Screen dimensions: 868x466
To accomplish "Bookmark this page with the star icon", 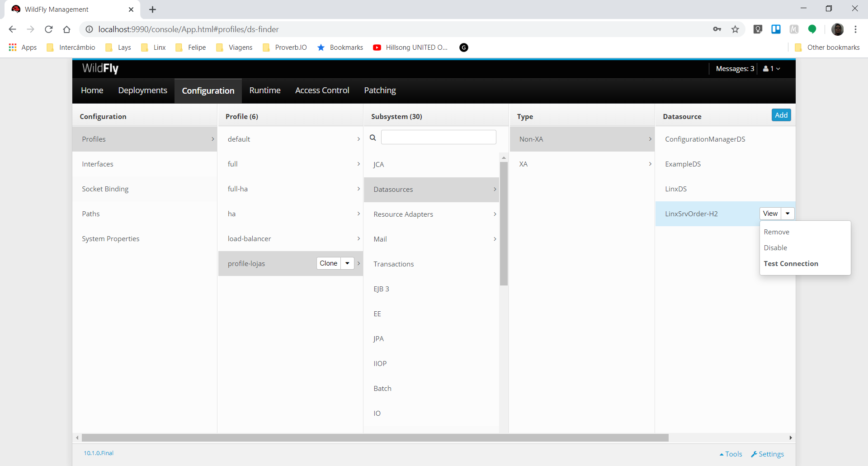I will click(x=735, y=29).
